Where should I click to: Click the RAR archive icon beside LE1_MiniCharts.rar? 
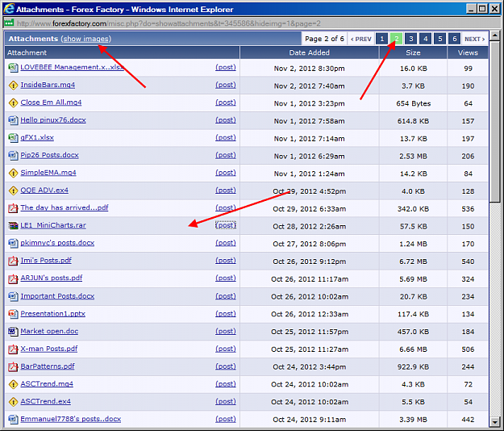pos(13,225)
